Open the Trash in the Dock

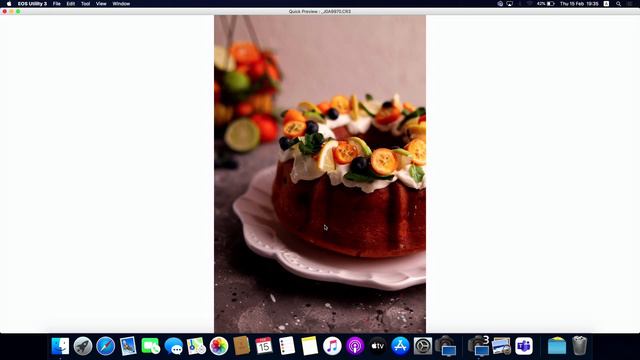580,346
